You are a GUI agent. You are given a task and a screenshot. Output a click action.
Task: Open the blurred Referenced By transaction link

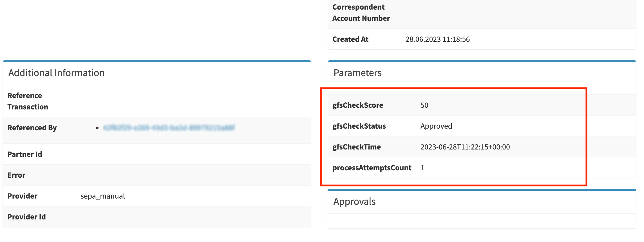click(169, 128)
